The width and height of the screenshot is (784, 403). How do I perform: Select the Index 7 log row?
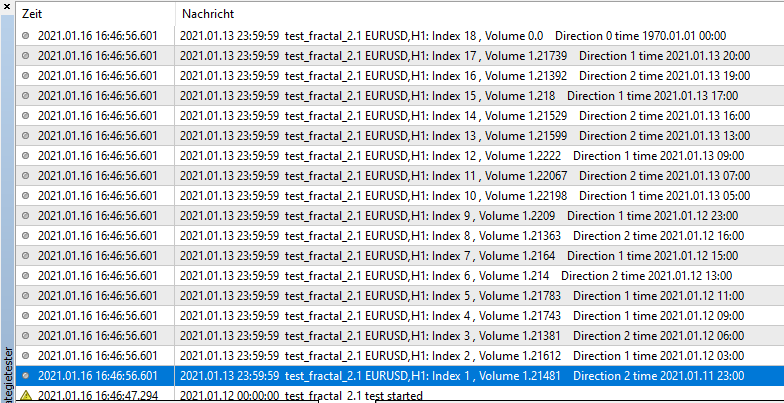pyautogui.click(x=400, y=256)
